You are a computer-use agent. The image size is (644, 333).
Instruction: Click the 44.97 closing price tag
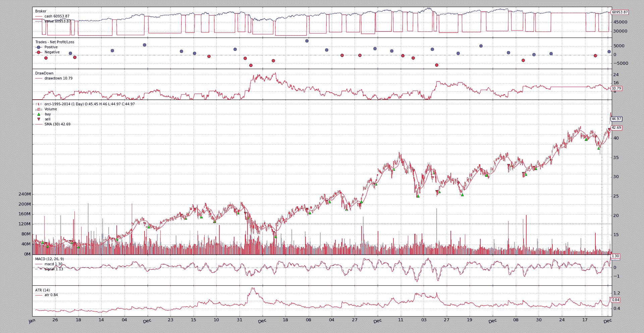tap(616, 119)
